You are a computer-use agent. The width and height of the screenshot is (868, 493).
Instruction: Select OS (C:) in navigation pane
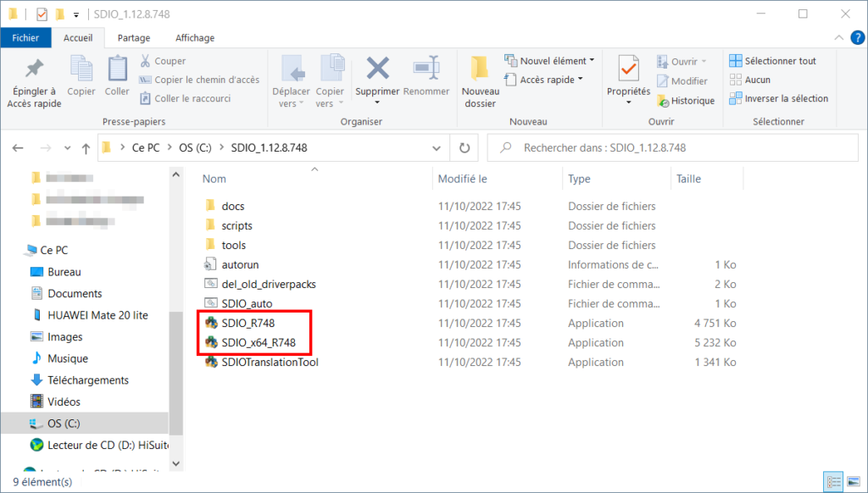[85, 424]
